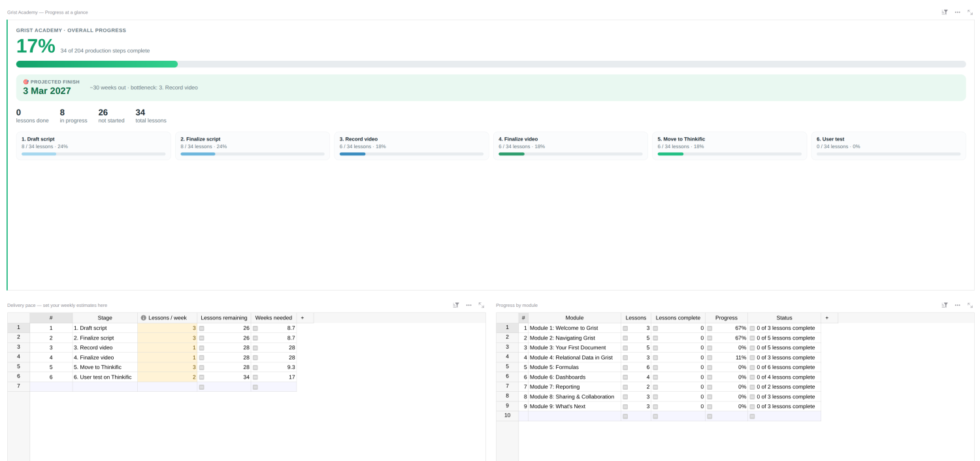Open the three-dot menu of Progress by module widget
980x461 pixels.
click(957, 305)
